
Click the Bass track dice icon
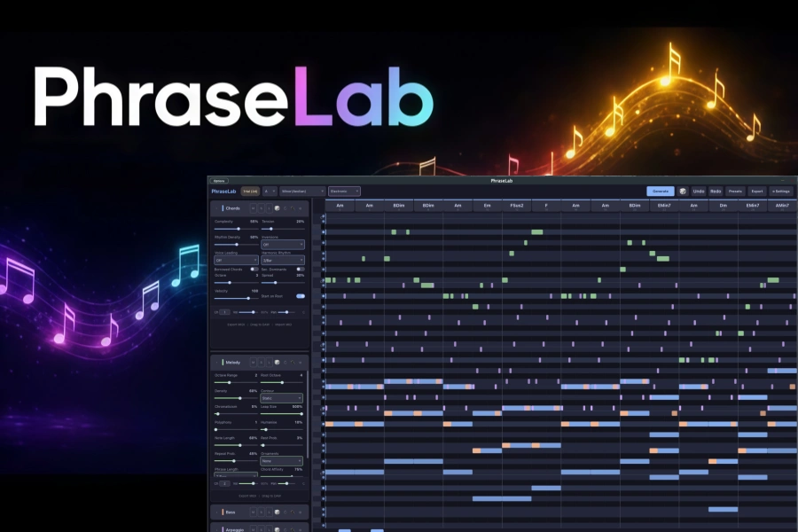pyautogui.click(x=277, y=512)
